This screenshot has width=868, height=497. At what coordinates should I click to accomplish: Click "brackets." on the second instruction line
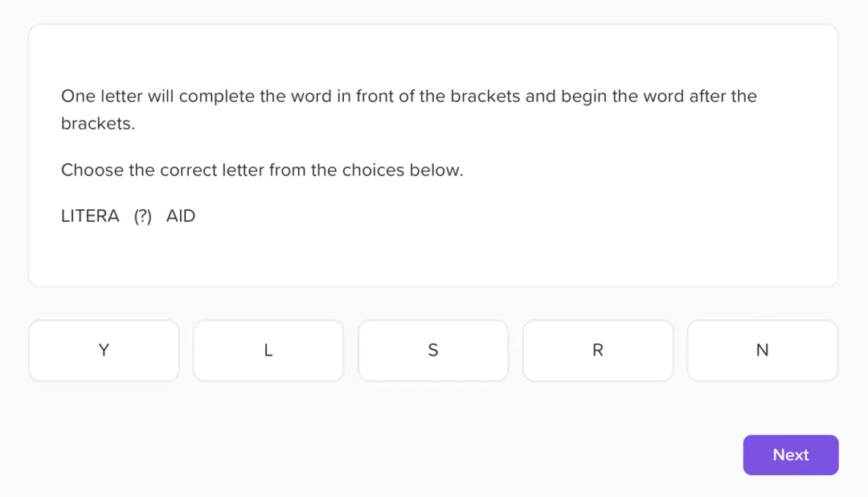98,125
